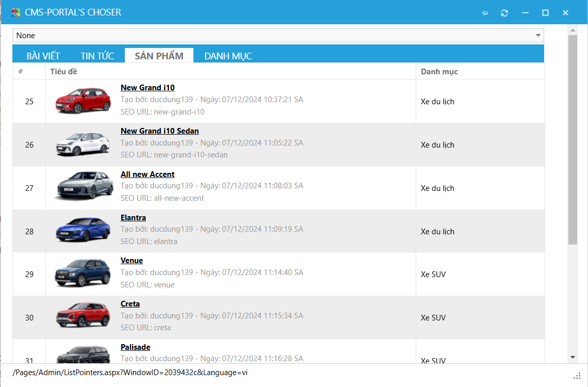This screenshot has height=387, width=588.
Task: Open the None dropdown list
Action: (x=538, y=36)
